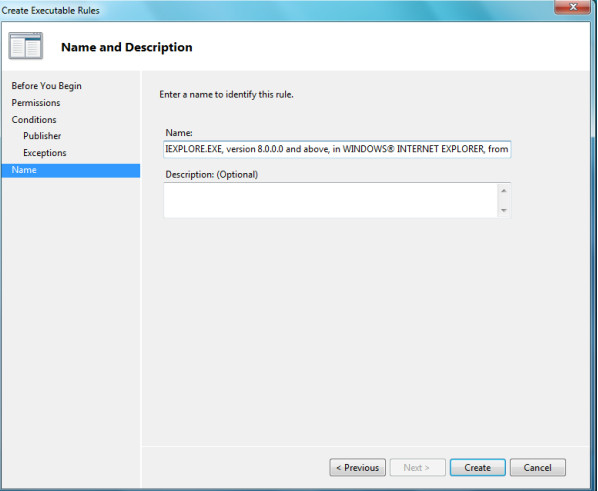Go back with the Previous button
Image resolution: width=598 pixels, height=491 pixels.
point(358,467)
